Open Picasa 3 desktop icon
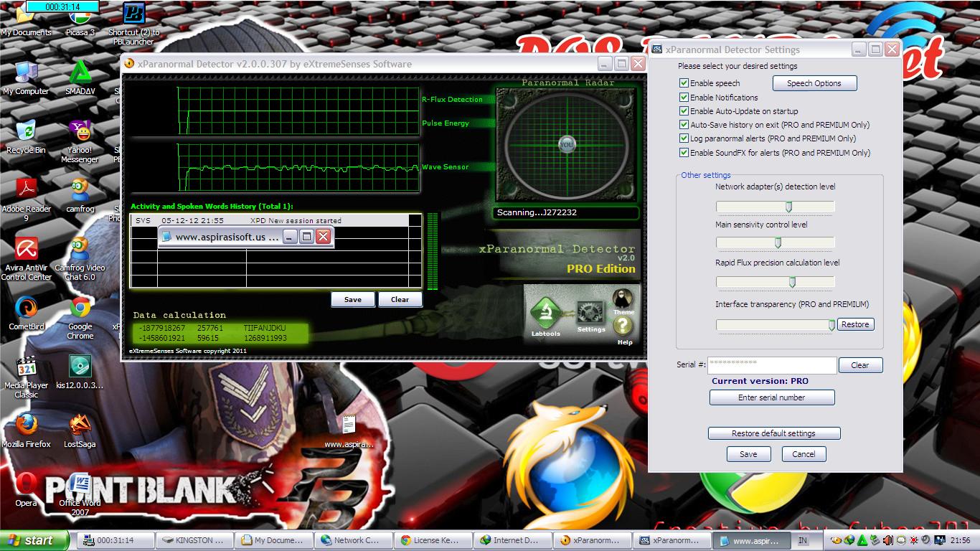 pos(80,19)
